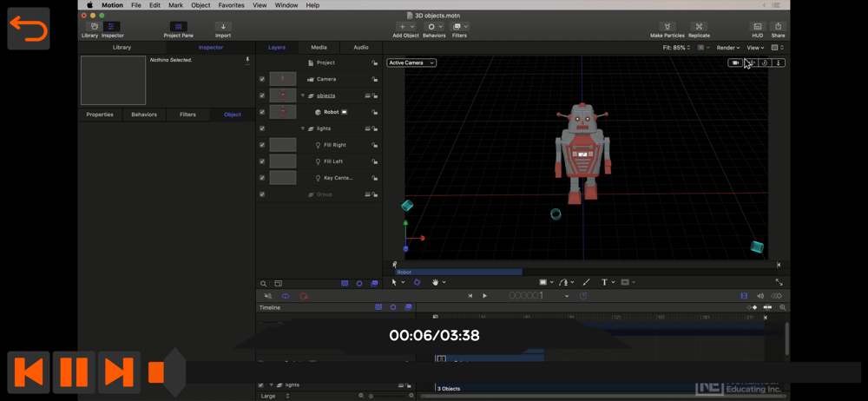The height and width of the screenshot is (401, 868).
Task: Collapse the lights group disclosure triangle
Action: [303, 128]
